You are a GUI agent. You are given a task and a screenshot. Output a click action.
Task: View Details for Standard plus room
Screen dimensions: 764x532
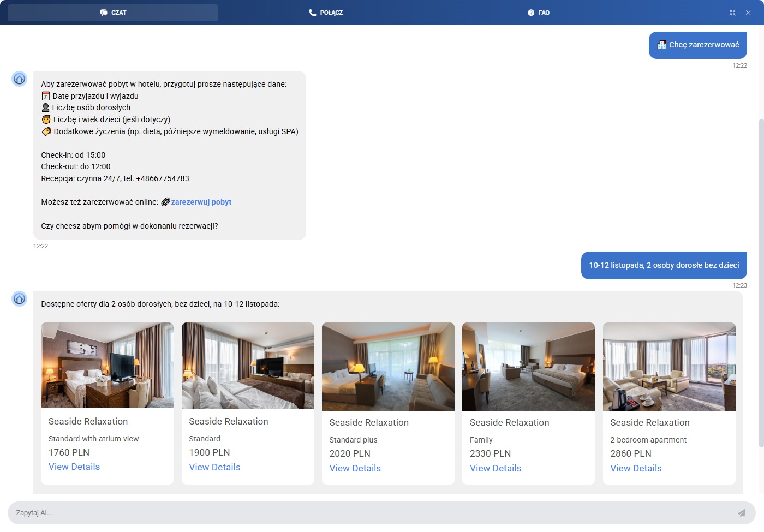[355, 468]
